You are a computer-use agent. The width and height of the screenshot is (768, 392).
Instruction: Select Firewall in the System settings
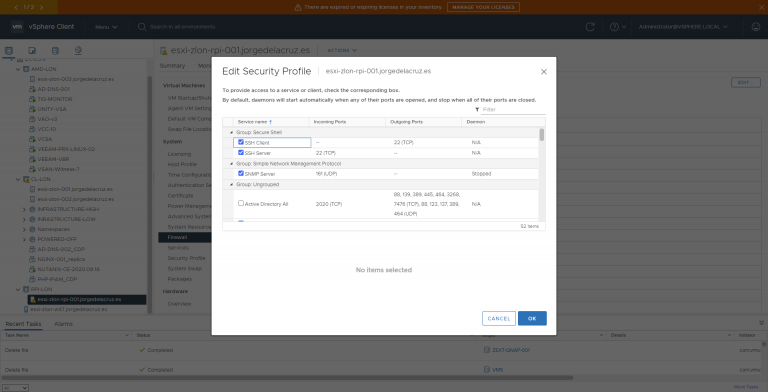pyautogui.click(x=185, y=237)
